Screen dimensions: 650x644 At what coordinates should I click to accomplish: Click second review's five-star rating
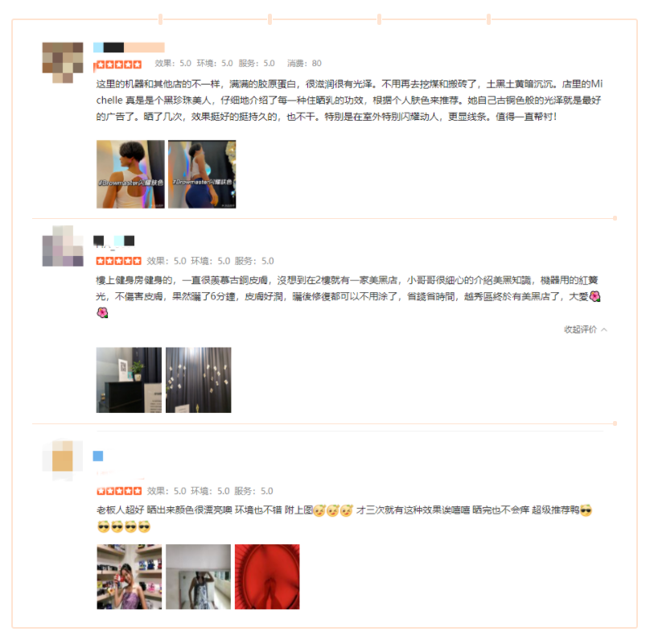tap(118, 261)
